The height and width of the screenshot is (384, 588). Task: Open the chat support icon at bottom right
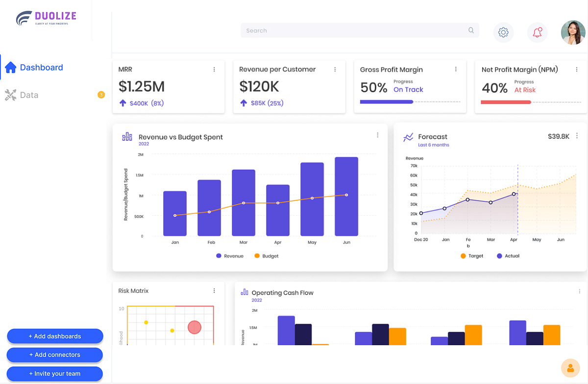(570, 368)
